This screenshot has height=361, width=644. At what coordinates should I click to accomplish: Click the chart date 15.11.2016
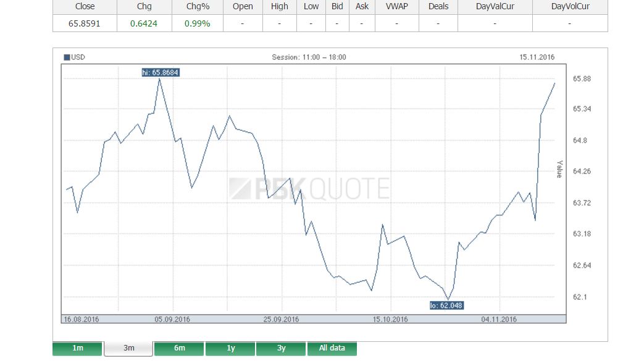[x=537, y=57]
